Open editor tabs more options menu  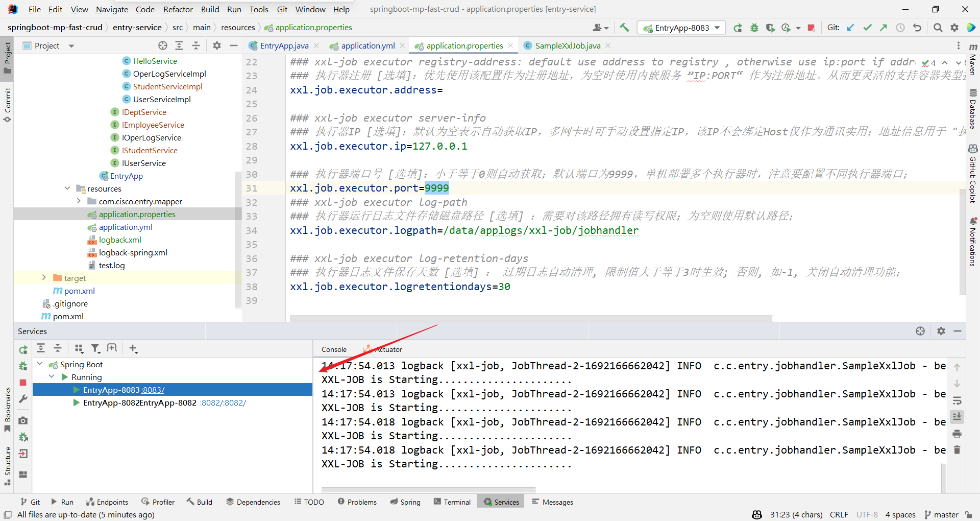pos(958,45)
